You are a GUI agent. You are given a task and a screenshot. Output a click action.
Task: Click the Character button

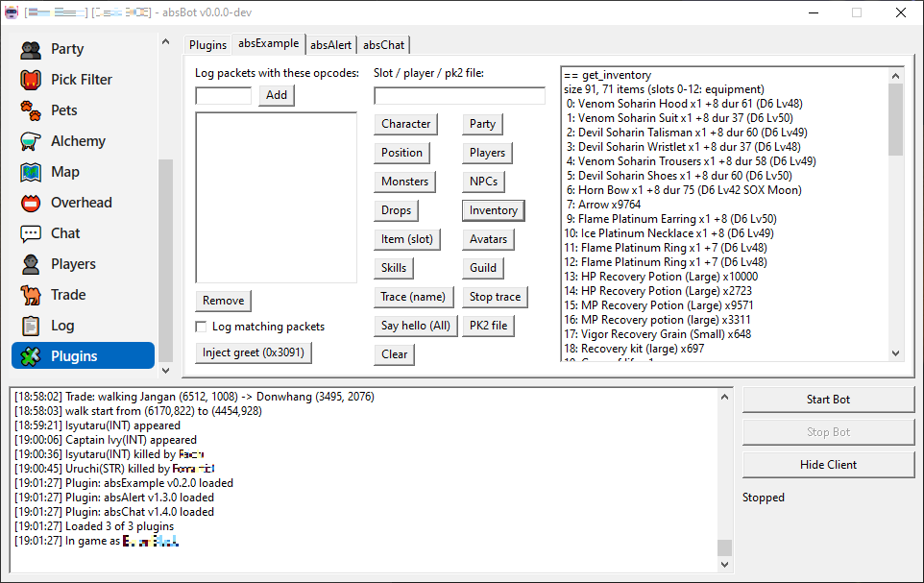(406, 124)
